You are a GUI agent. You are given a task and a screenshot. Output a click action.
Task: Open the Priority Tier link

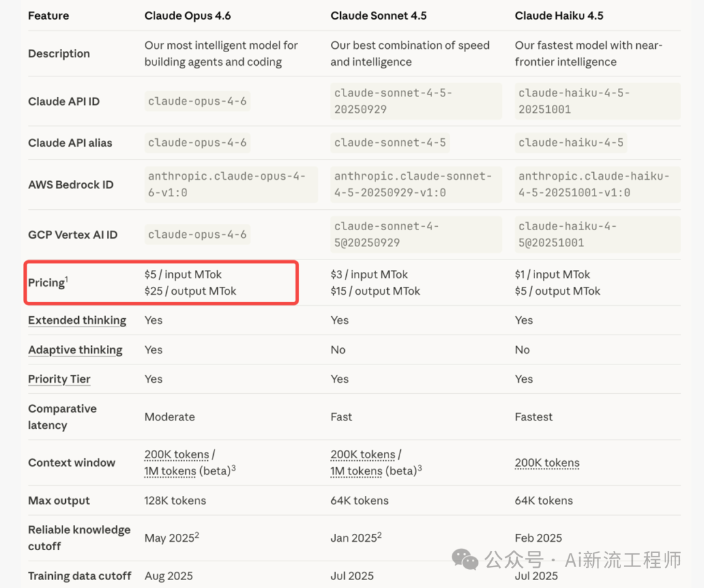[x=59, y=379]
